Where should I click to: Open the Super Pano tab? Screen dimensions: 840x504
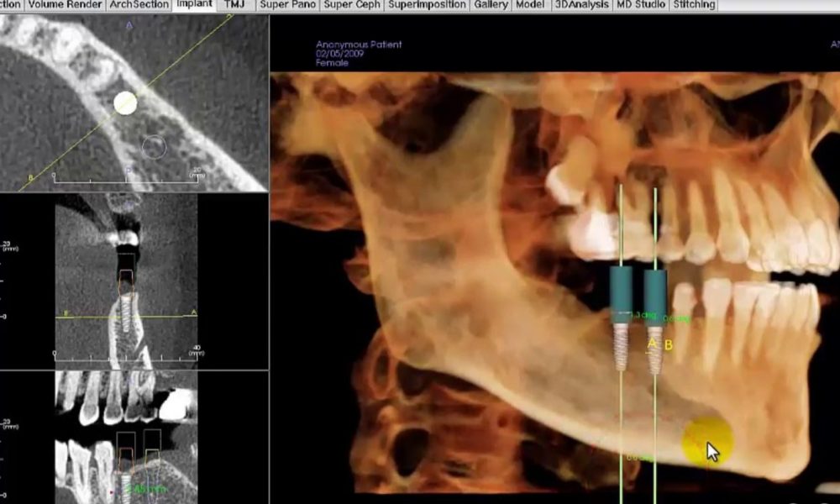pyautogui.click(x=287, y=5)
